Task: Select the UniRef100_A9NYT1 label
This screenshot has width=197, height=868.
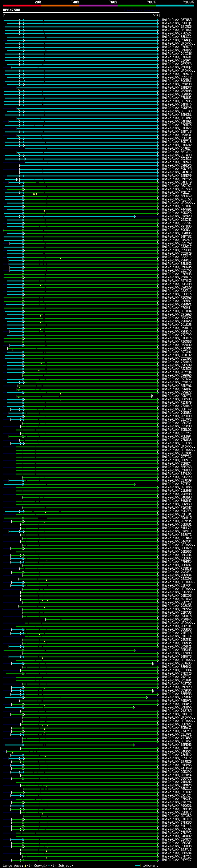Action: 177,396
